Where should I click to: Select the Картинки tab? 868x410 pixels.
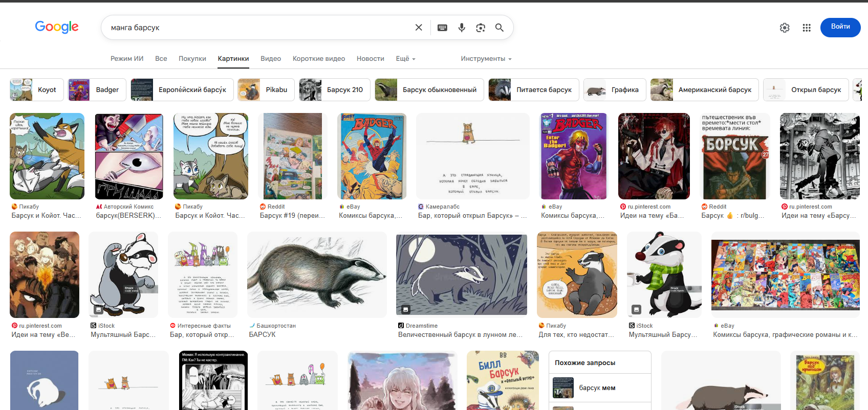[x=233, y=59]
